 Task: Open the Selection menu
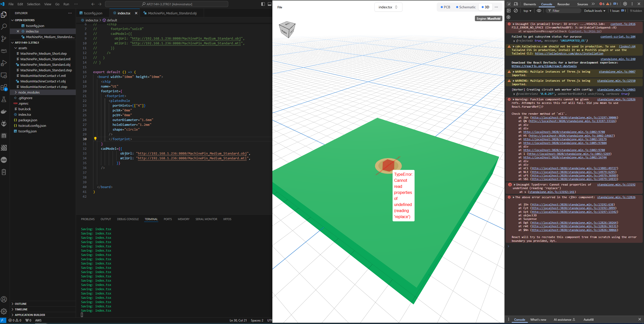point(34,4)
